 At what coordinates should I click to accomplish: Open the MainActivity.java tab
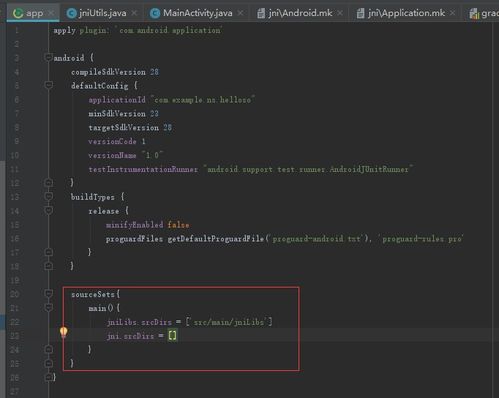click(197, 13)
